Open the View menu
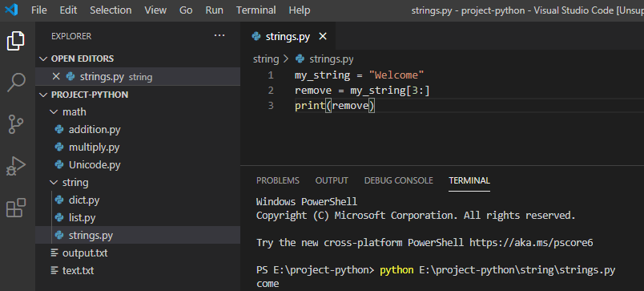Image resolution: width=644 pixels, height=291 pixels. 155,10
